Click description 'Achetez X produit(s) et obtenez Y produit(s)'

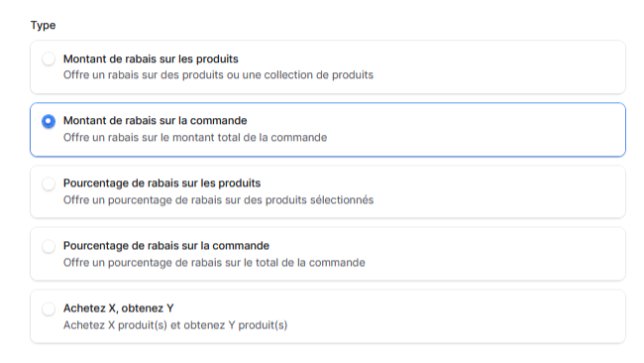tap(175, 324)
